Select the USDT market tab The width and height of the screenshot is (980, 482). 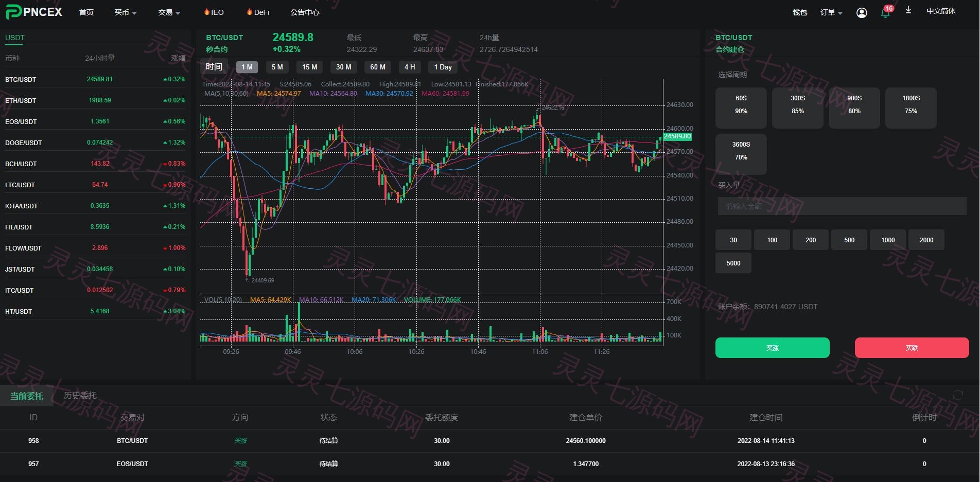[15, 38]
